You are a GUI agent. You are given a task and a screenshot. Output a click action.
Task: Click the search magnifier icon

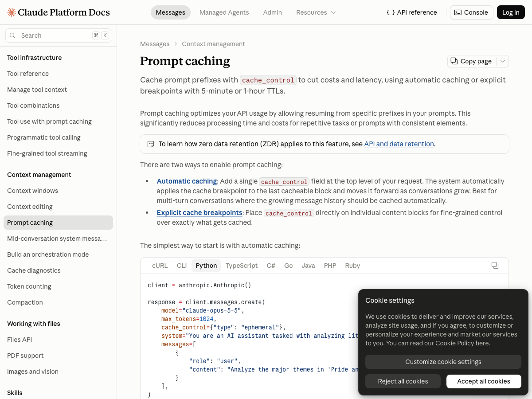click(x=12, y=35)
